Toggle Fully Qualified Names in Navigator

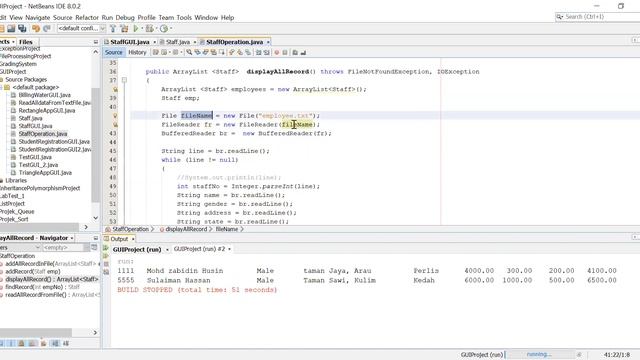(43, 343)
